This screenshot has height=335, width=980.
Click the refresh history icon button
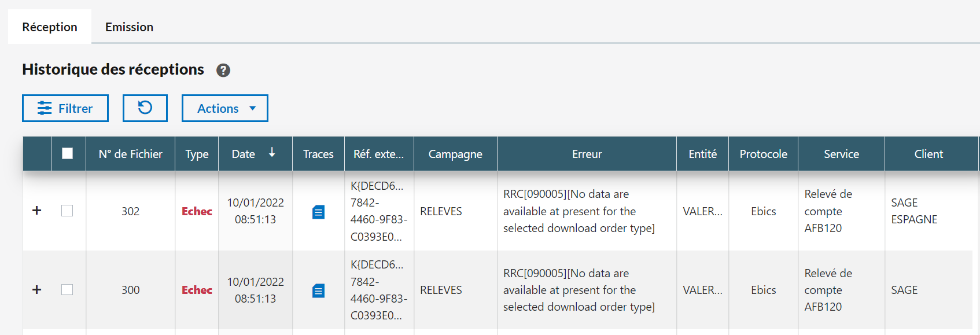coord(145,108)
